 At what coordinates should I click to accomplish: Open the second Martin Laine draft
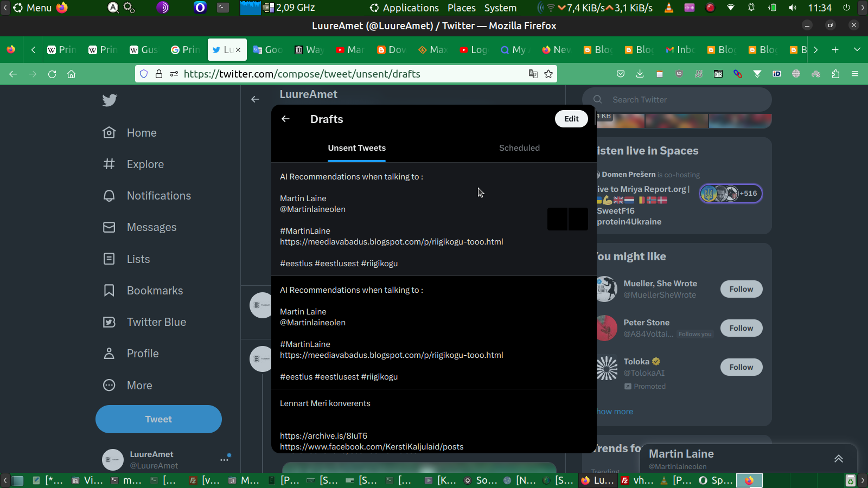coord(434,332)
